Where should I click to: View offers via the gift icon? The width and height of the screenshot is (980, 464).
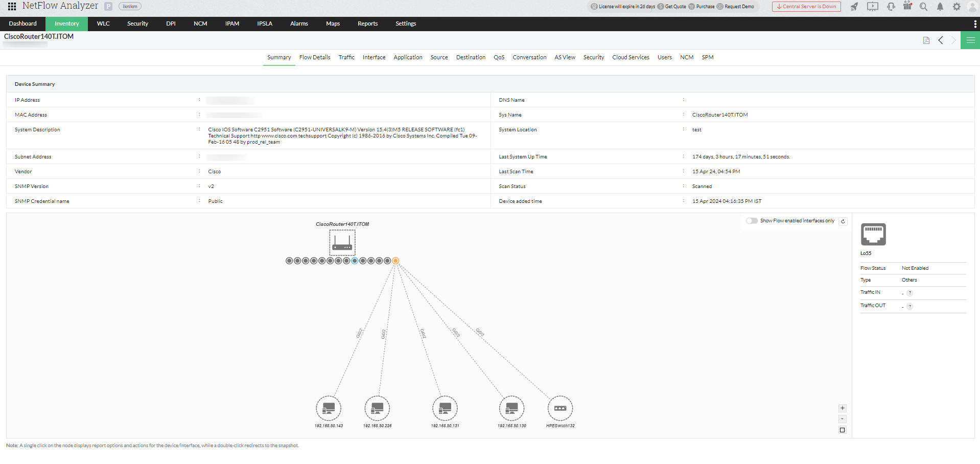coord(907,6)
